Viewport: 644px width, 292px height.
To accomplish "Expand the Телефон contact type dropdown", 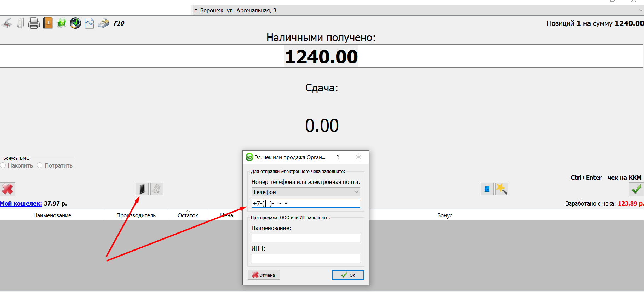I will click(x=306, y=192).
